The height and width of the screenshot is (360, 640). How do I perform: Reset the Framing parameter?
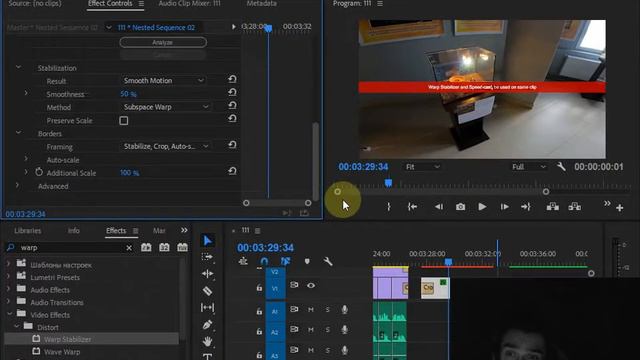tap(232, 145)
